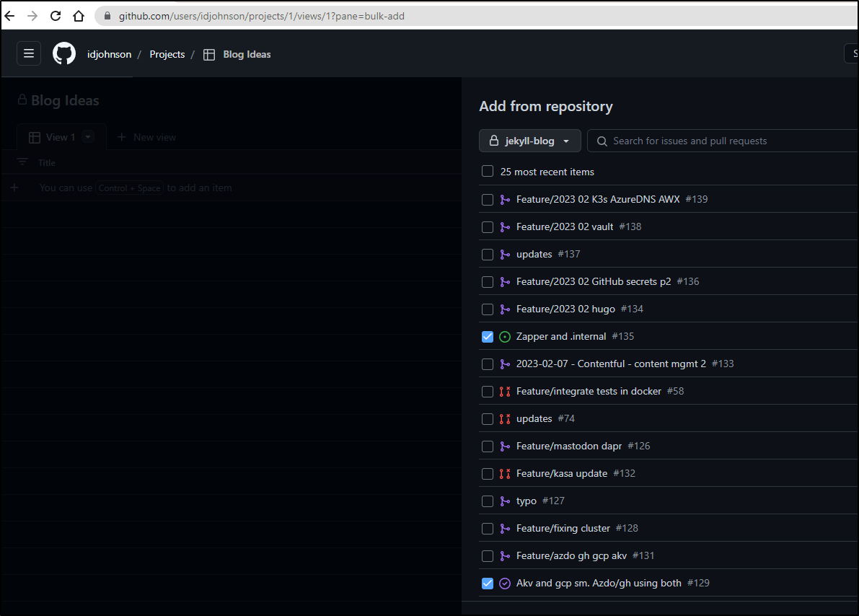Click the Feature/azdo gh gcp akv title
The height and width of the screenshot is (616, 859).
click(x=571, y=555)
